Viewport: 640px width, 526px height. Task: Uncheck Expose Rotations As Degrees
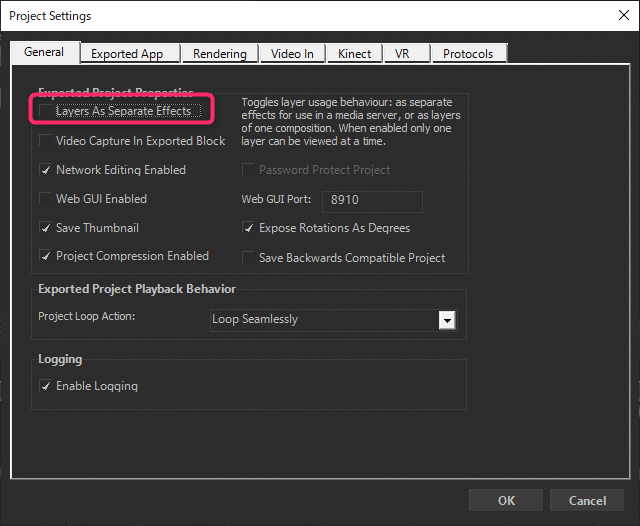coord(248,227)
